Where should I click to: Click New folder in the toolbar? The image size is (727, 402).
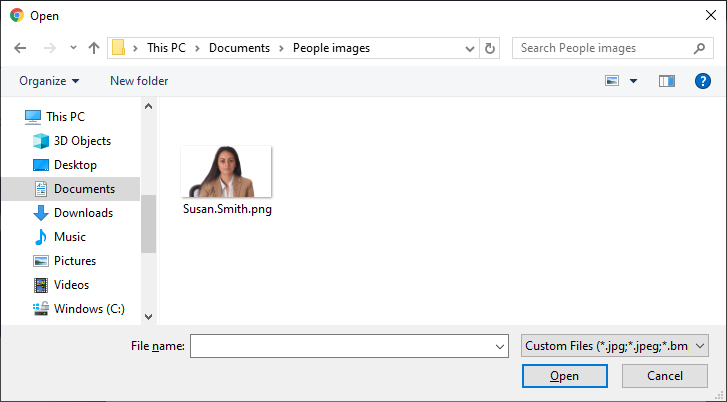click(139, 81)
